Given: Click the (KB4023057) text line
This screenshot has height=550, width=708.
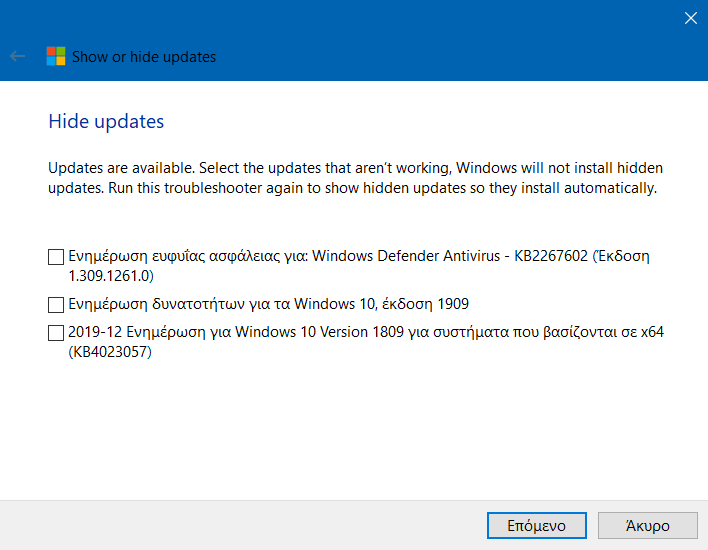Looking at the screenshot, I should pyautogui.click(x=110, y=351).
